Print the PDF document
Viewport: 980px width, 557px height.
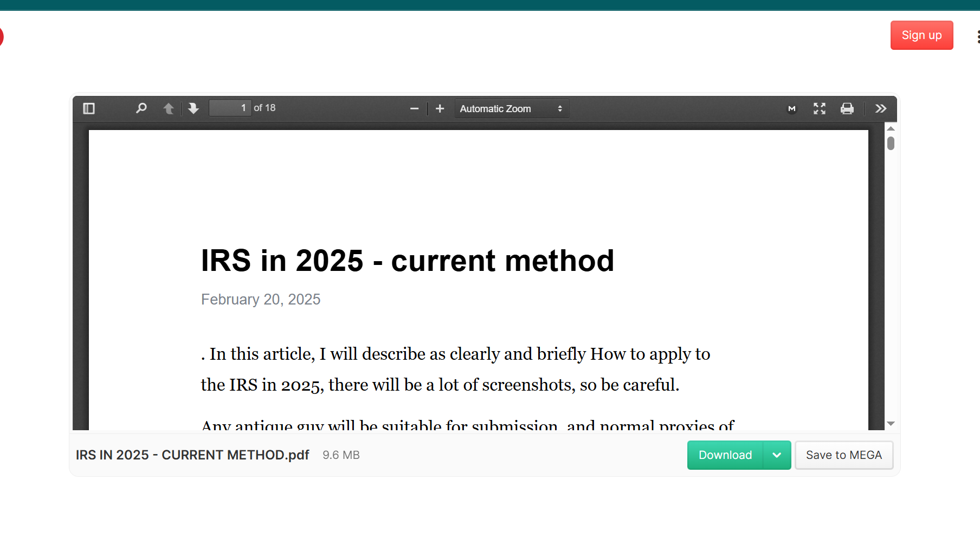tap(847, 108)
